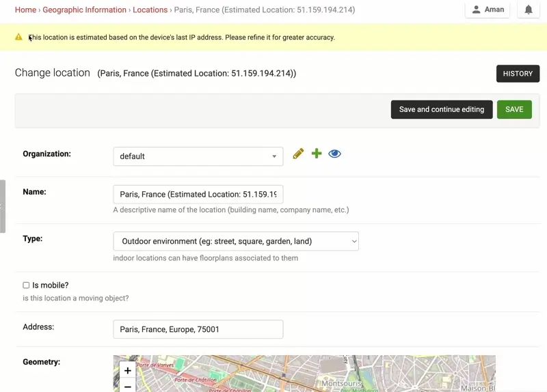Click the HISTORY button
Viewport: 547px width, 392px height.
pyautogui.click(x=518, y=74)
